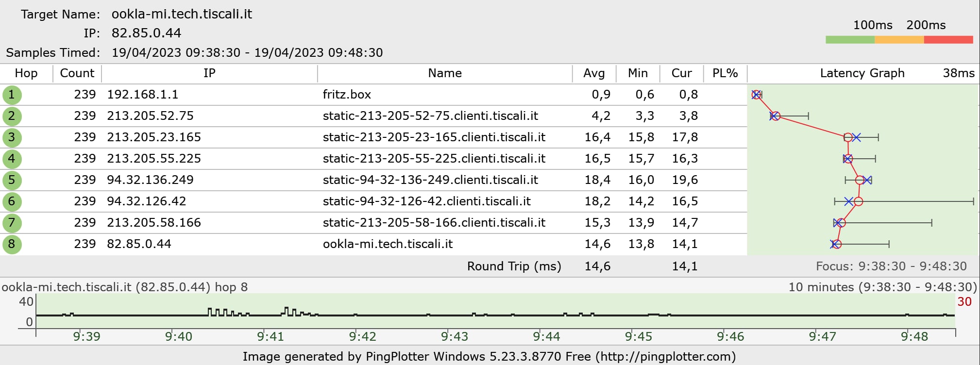Select the hop 3 number badge
The image size is (980, 365).
click(12, 137)
